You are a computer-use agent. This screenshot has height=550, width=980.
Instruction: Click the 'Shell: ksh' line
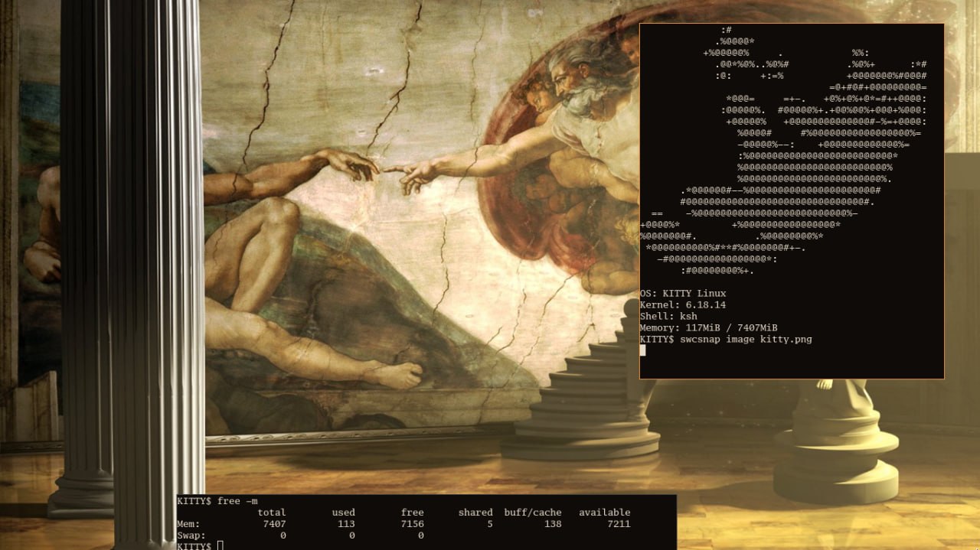click(668, 317)
